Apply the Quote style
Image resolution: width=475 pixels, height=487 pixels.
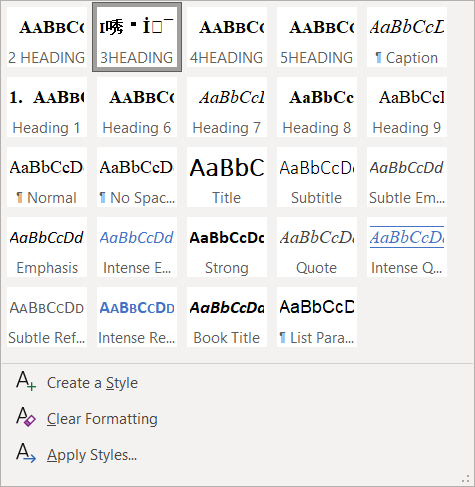pyautogui.click(x=317, y=247)
